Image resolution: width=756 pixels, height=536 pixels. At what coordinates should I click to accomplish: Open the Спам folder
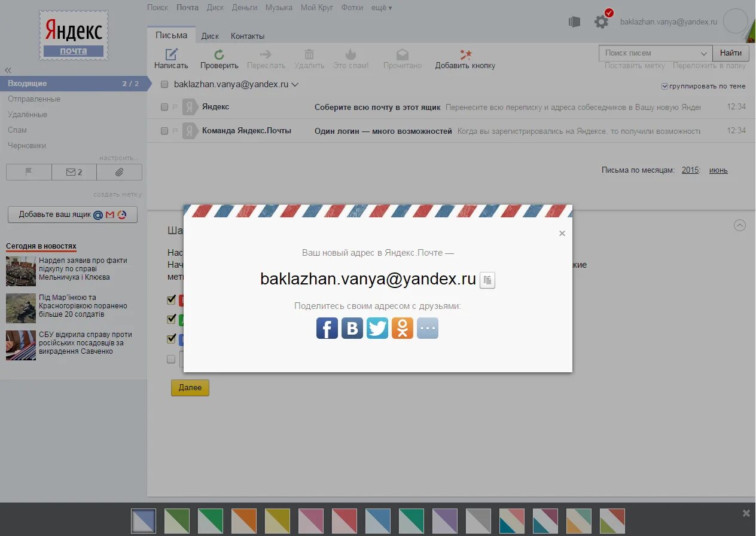point(17,130)
